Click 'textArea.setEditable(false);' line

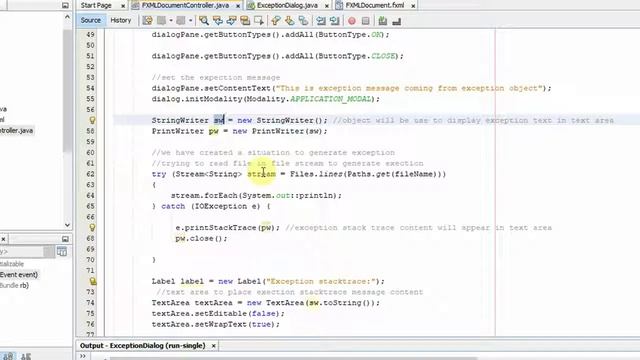(218, 313)
